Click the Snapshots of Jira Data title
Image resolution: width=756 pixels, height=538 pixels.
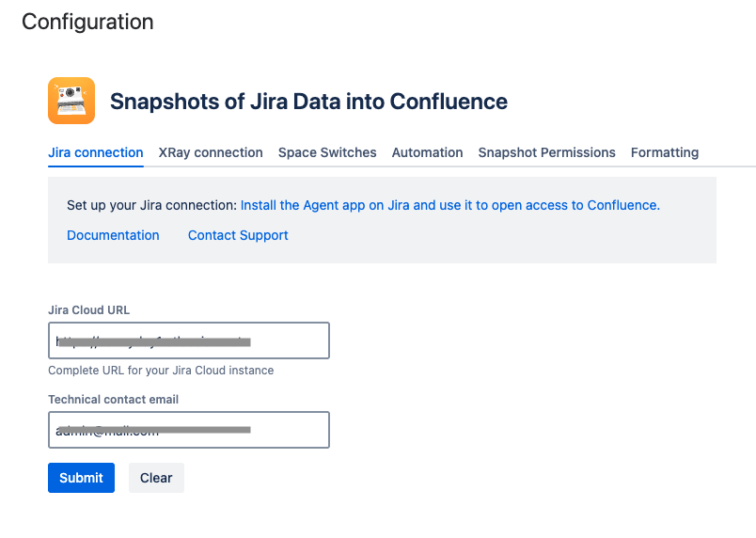(308, 102)
